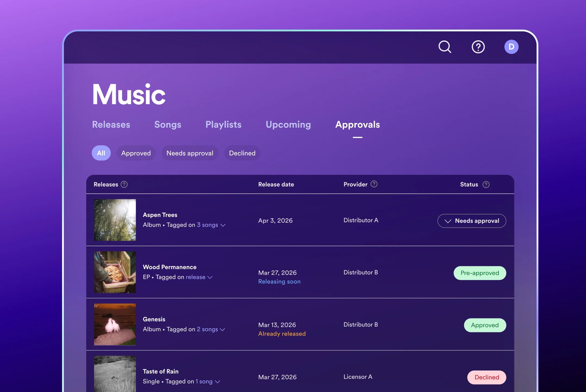Expand the tagged release details on Wood Permanence
This screenshot has width=586, height=392.
pyautogui.click(x=198, y=277)
